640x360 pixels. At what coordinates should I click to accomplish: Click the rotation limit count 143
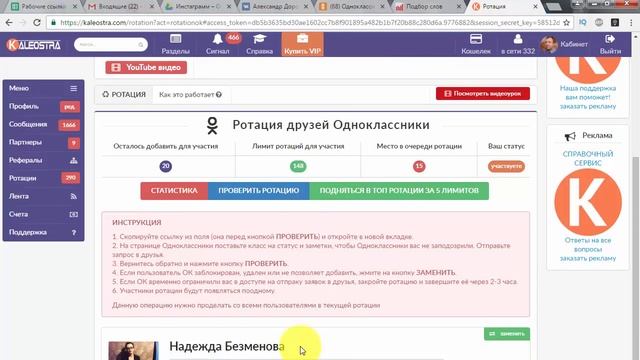298,166
